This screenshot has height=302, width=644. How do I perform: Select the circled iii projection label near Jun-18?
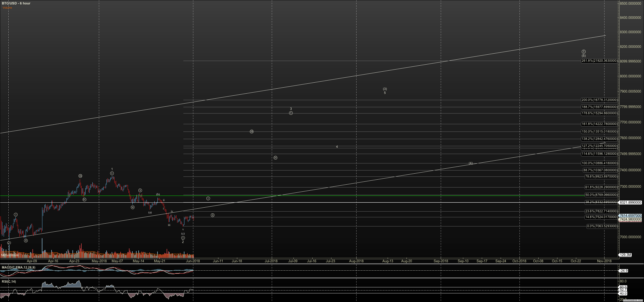pos(252,132)
